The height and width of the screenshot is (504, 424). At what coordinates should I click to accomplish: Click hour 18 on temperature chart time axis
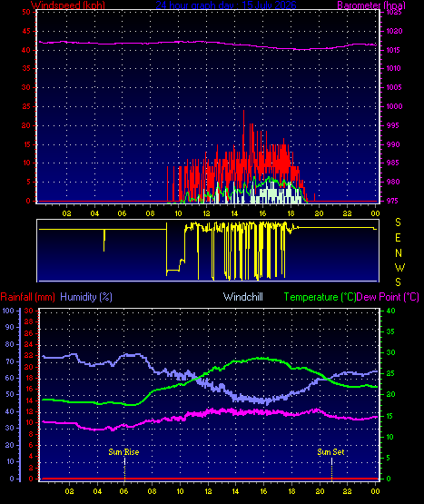click(x=291, y=491)
